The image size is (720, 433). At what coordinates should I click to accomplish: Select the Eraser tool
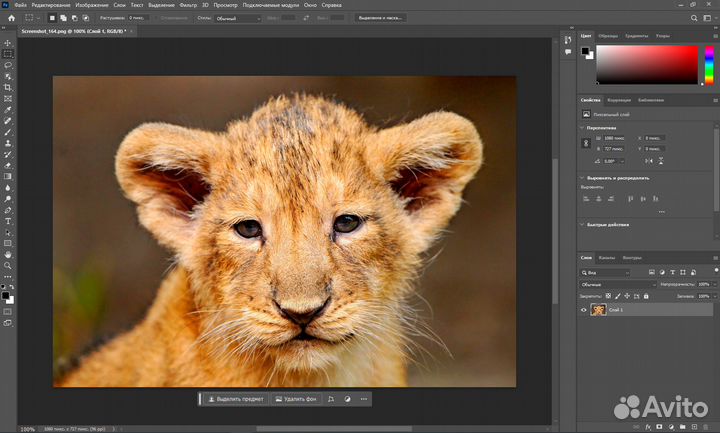8,165
